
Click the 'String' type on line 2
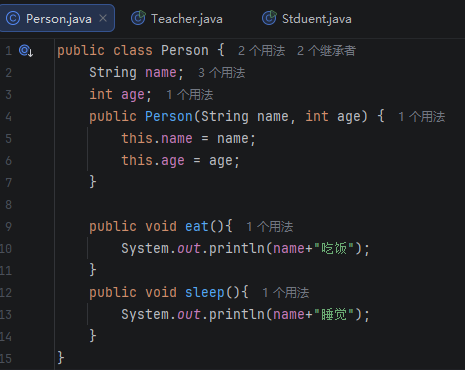point(113,73)
